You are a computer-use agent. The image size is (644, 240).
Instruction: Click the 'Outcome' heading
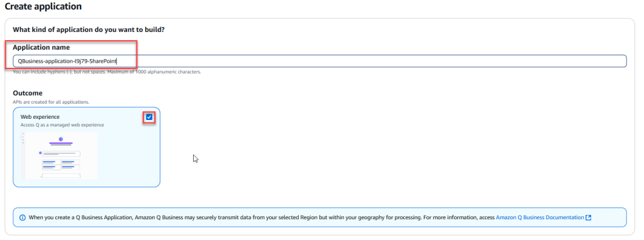[x=28, y=93]
